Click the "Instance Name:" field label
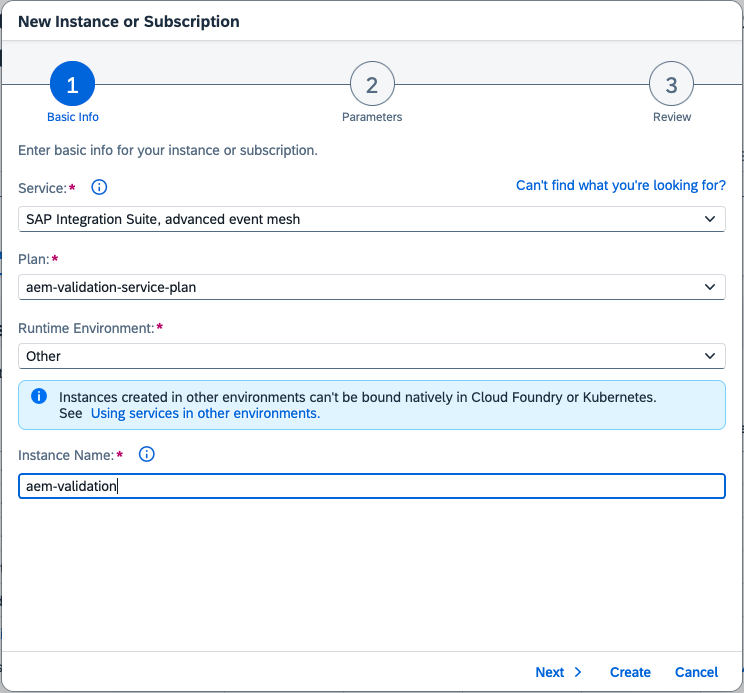 tap(66, 455)
